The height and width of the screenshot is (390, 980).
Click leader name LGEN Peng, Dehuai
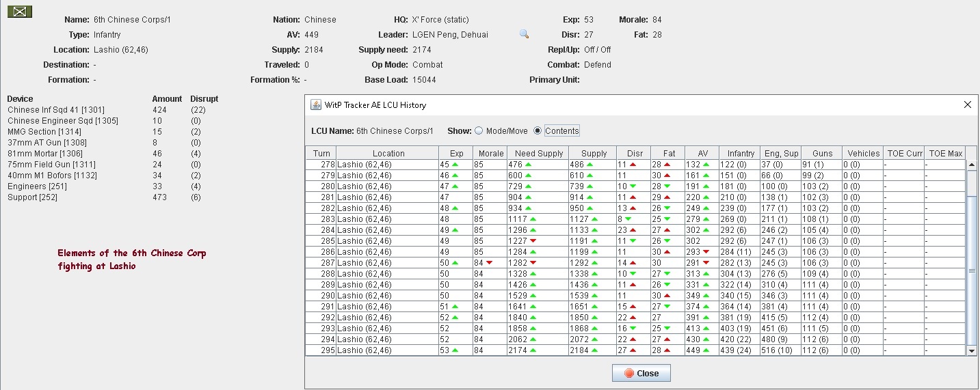pos(450,35)
